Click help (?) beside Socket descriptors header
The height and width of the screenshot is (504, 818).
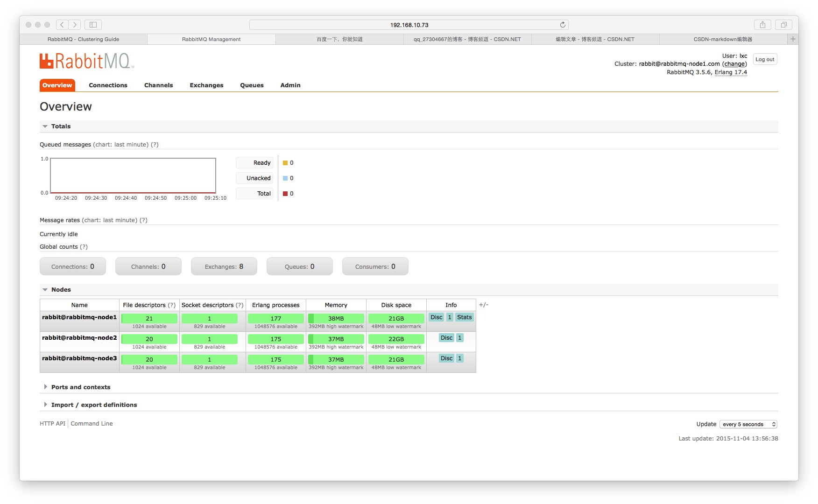[x=240, y=305]
